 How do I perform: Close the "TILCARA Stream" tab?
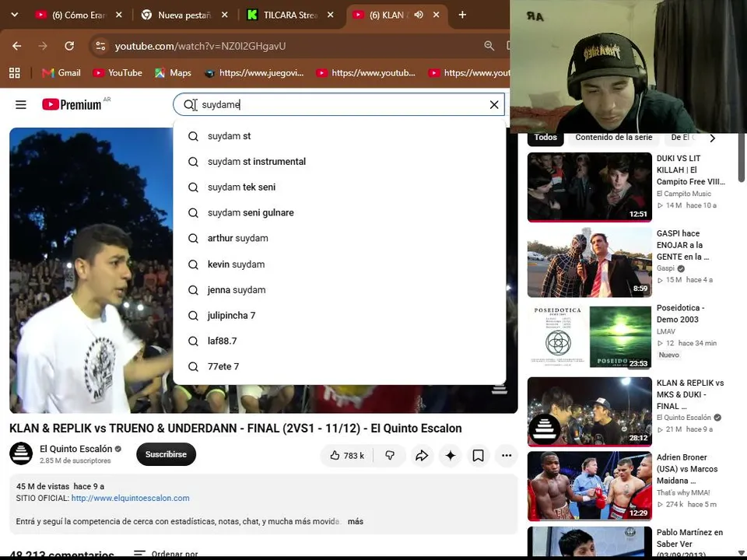(x=330, y=15)
